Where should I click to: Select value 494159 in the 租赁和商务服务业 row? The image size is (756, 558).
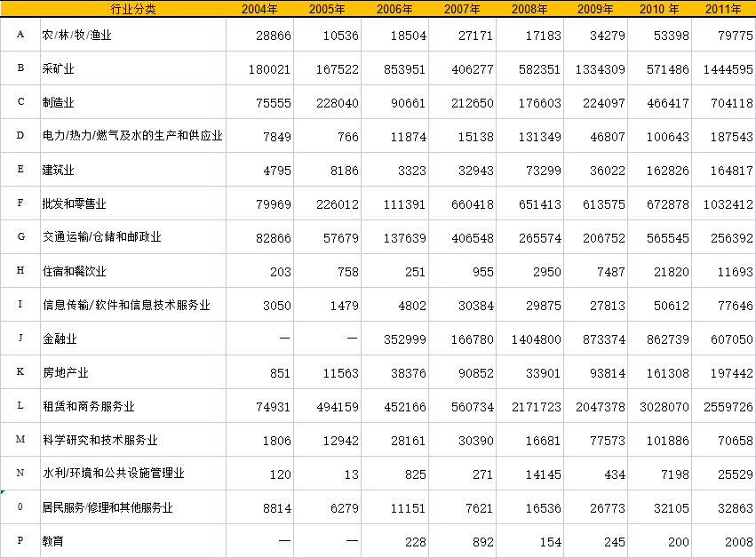[x=328, y=405]
